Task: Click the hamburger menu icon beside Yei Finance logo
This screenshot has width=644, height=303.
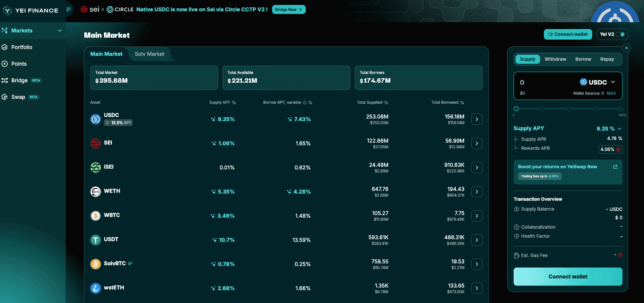Action: point(68,9)
